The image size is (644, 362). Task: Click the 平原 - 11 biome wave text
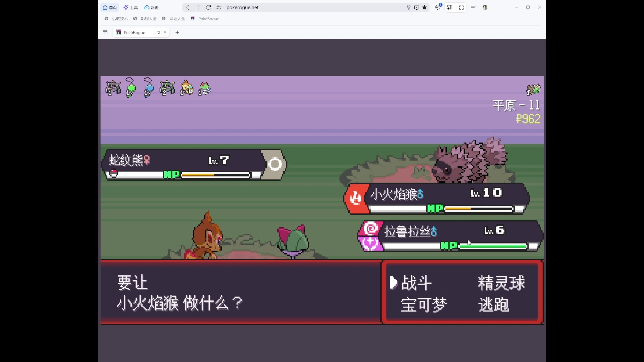click(516, 105)
